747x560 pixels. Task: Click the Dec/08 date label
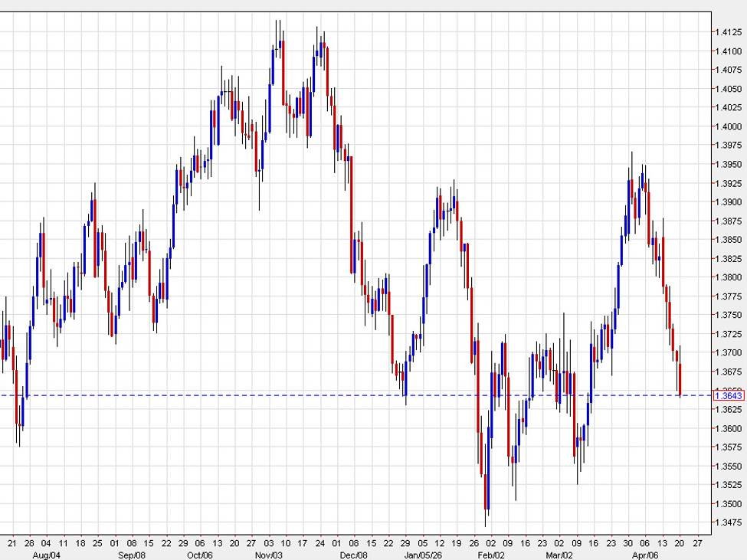(353, 554)
